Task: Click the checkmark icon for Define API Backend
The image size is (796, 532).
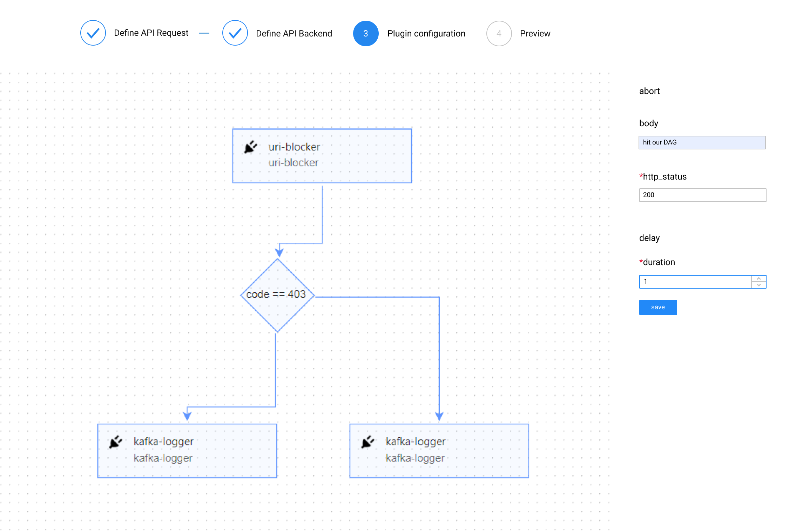Action: coord(235,33)
